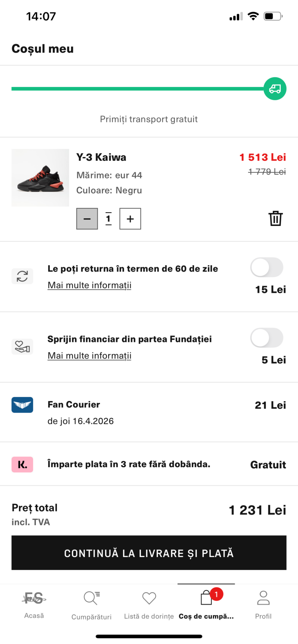Tap the pink Klarna logo icon

[x=22, y=464]
